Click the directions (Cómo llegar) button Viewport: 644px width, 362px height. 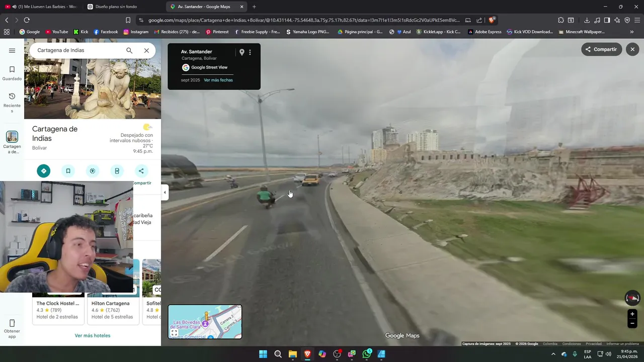(44, 171)
